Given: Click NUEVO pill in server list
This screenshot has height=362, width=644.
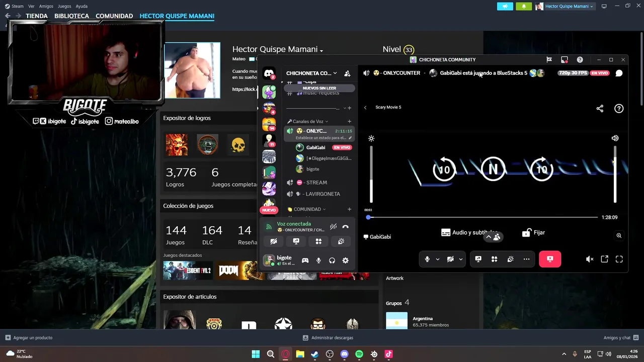Looking at the screenshot, I should (269, 210).
